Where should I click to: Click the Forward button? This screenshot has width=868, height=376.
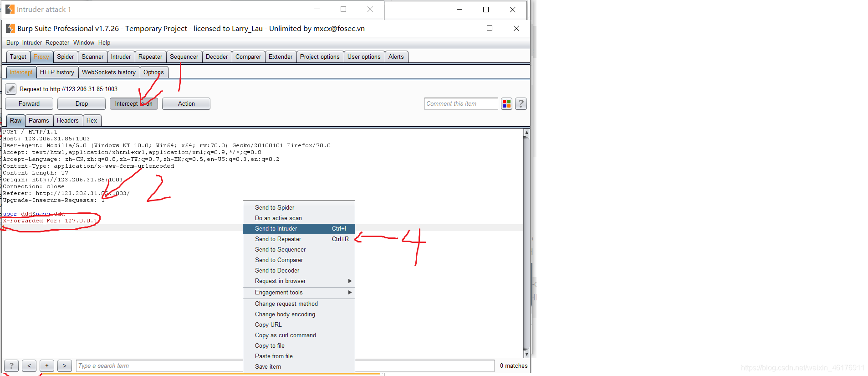pyautogui.click(x=29, y=104)
